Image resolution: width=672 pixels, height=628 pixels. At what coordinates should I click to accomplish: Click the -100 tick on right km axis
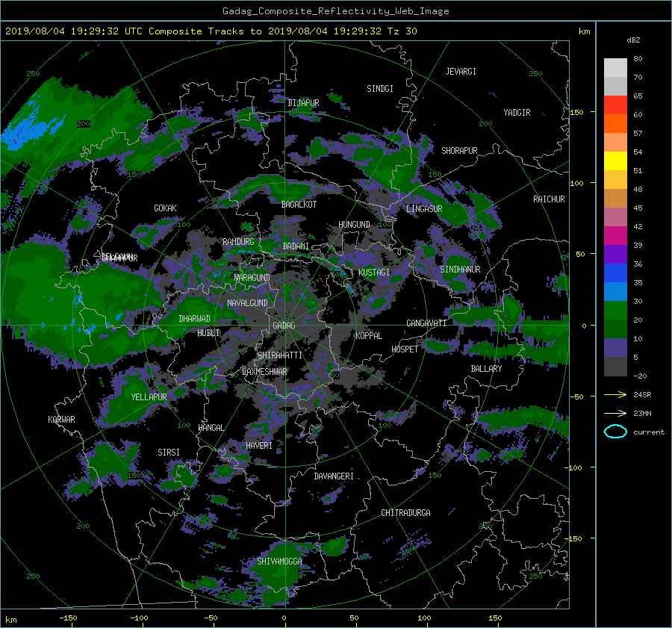click(575, 467)
